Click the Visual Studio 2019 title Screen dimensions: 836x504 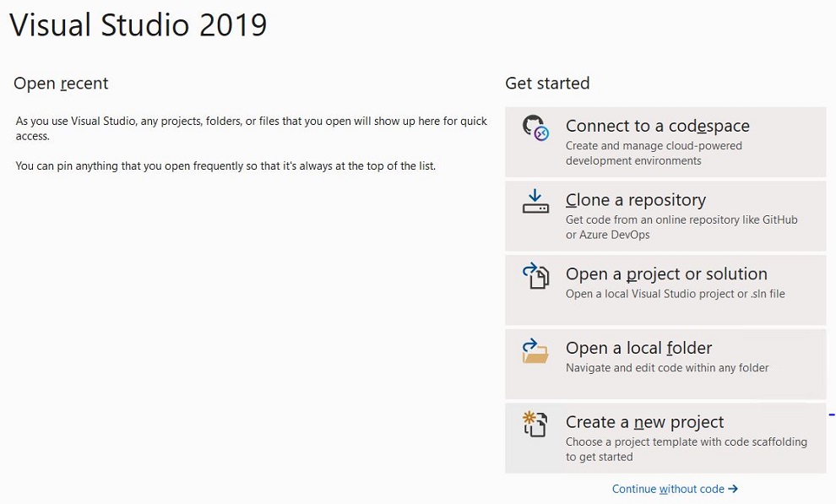138,24
